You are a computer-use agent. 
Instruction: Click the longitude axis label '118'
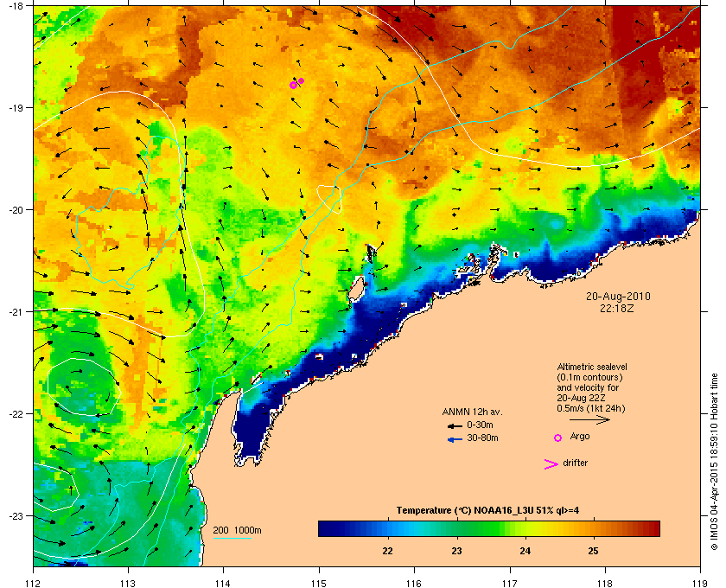[605, 583]
